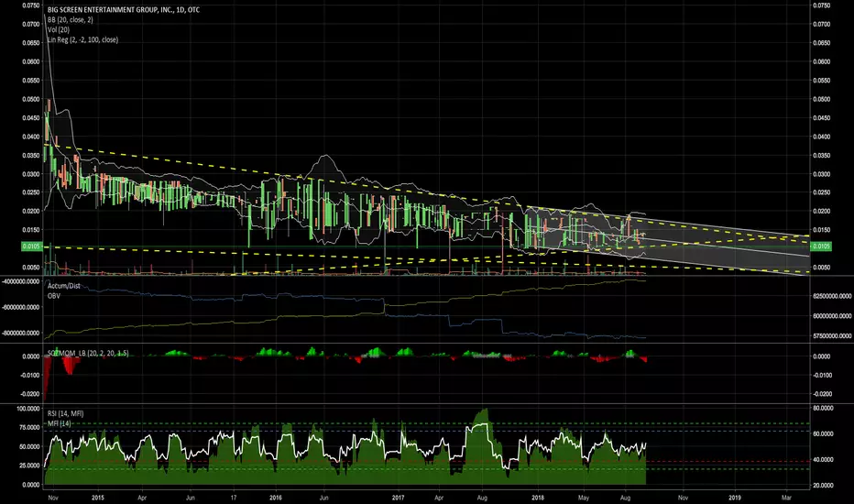Click 0.0400 on the right price axis
This screenshot has height=504, width=854.
pyautogui.click(x=821, y=137)
